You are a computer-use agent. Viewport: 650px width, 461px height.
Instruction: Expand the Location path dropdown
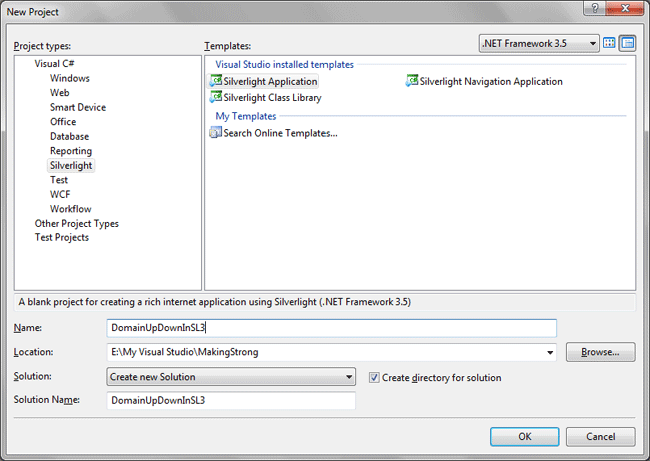click(x=550, y=352)
